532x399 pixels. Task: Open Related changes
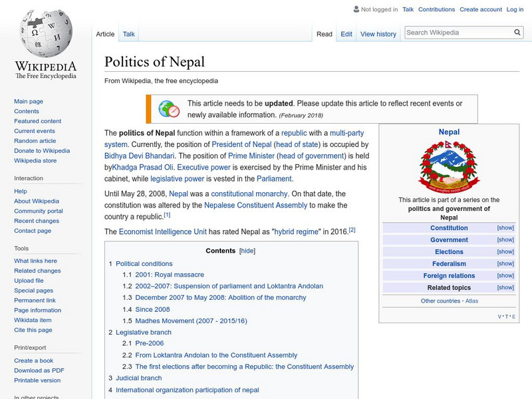pos(37,271)
